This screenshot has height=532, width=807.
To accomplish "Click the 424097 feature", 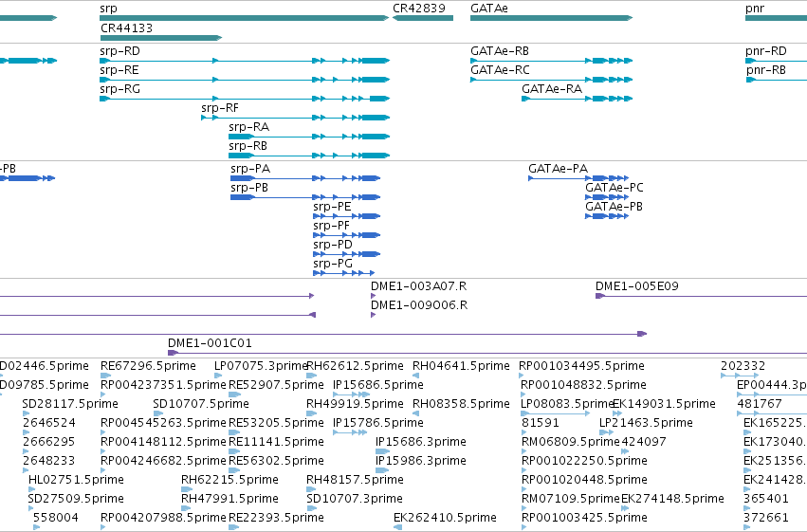I will click(x=625, y=451).
